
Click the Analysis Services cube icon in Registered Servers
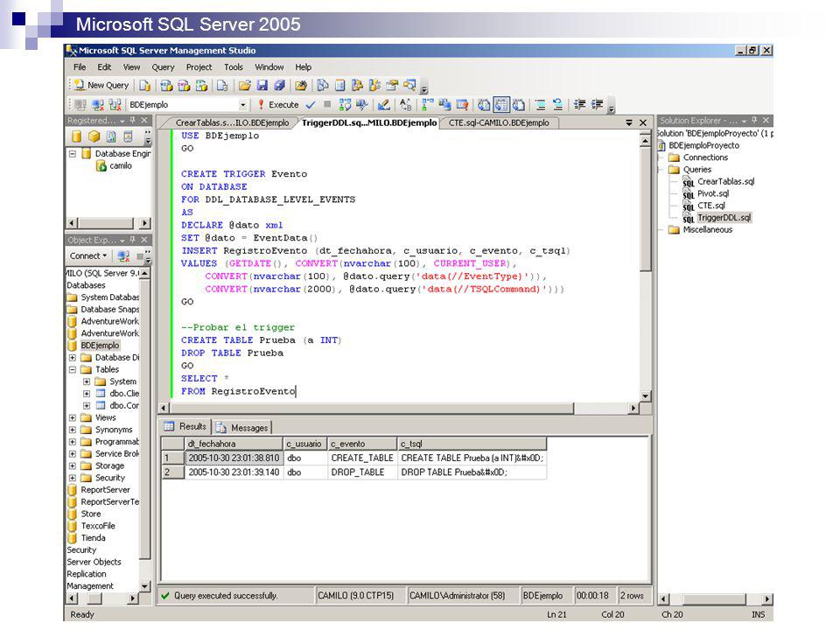coord(94,136)
